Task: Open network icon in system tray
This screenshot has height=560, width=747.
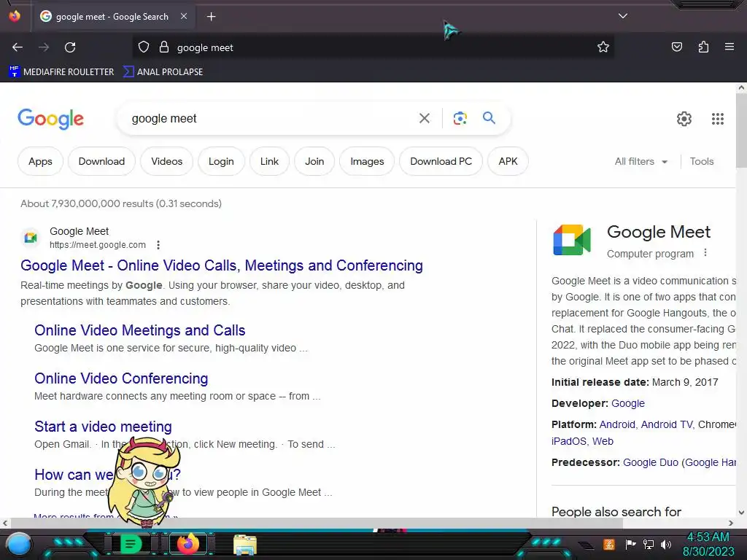Action: (648, 544)
